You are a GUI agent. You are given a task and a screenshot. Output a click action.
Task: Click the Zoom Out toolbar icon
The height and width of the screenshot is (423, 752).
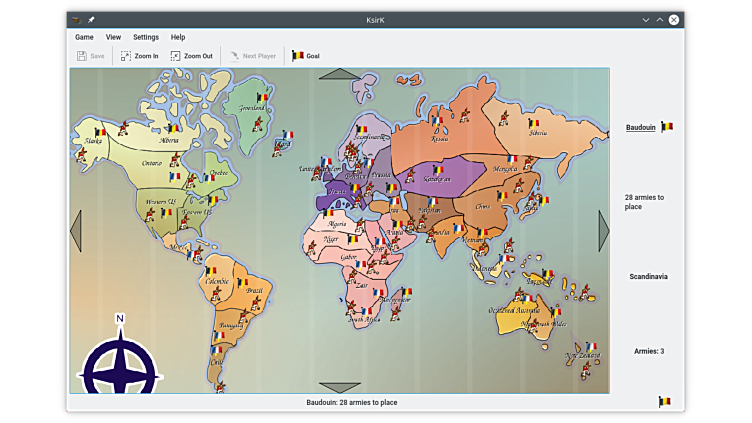[x=176, y=56]
